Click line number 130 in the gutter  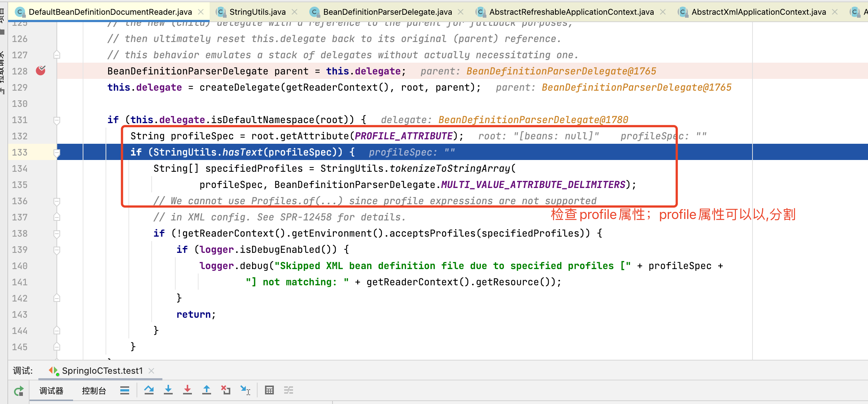20,104
